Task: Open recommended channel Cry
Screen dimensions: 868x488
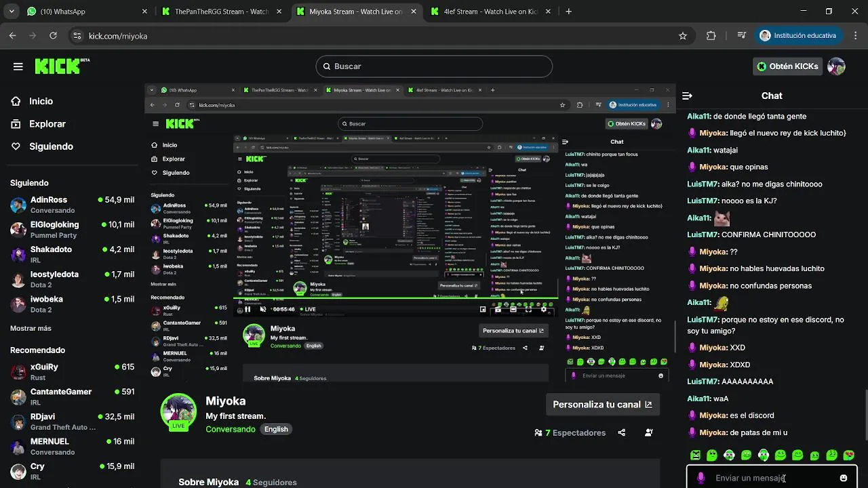Action: coord(72,471)
